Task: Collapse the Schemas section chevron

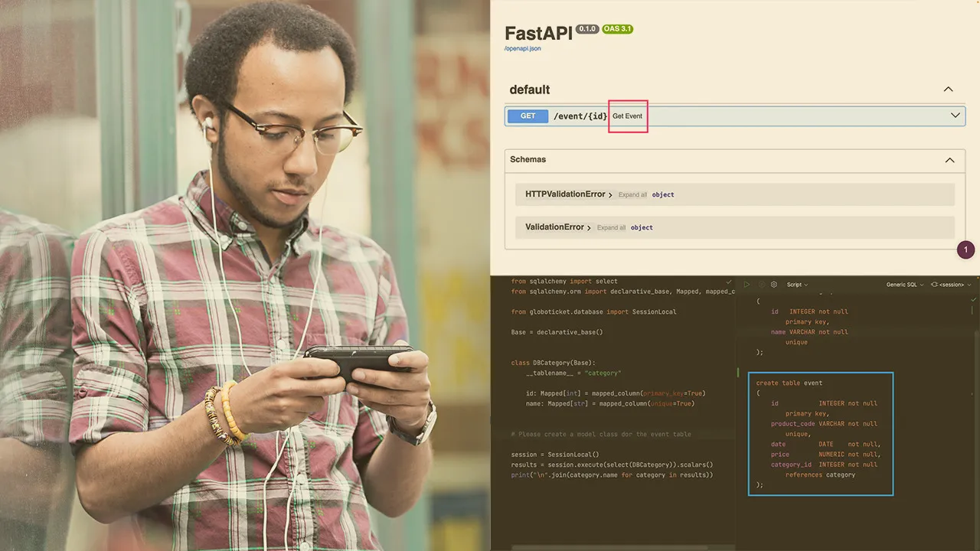Action: point(949,160)
